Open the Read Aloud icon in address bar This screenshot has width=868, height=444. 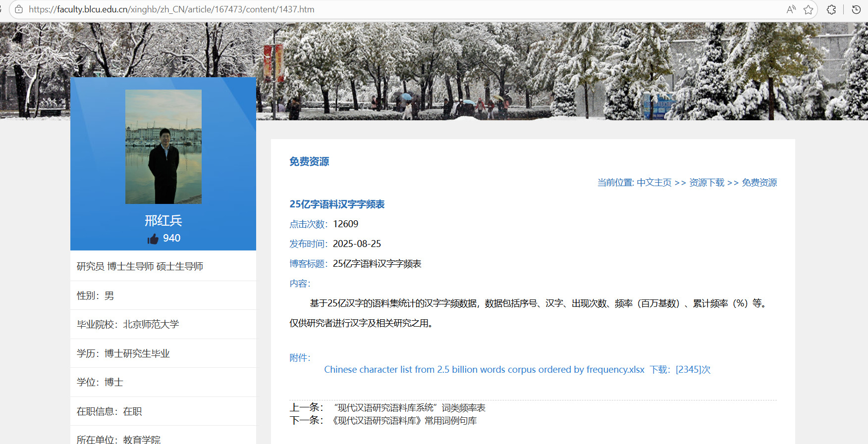point(791,9)
